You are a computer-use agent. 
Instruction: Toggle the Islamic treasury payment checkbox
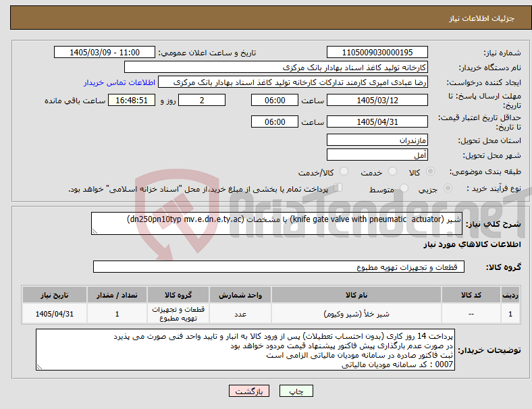[x=338, y=188]
